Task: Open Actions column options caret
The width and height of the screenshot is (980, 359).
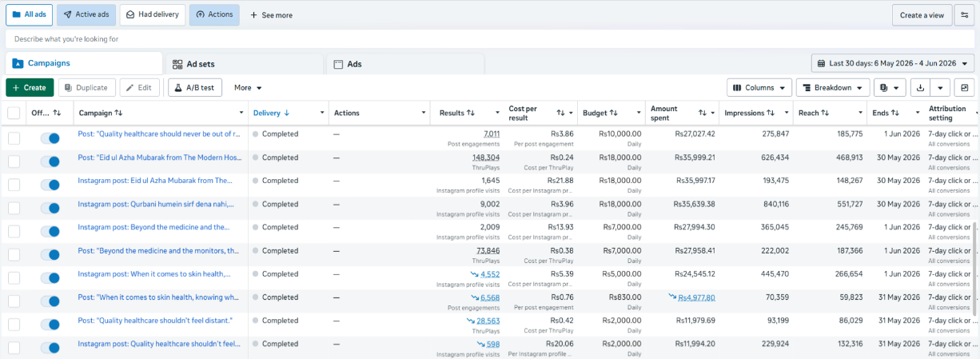Action: (423, 113)
